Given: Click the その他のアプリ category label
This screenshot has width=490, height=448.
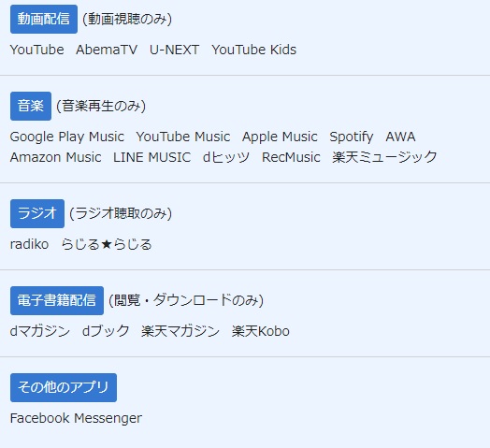Looking at the screenshot, I should [64, 387].
